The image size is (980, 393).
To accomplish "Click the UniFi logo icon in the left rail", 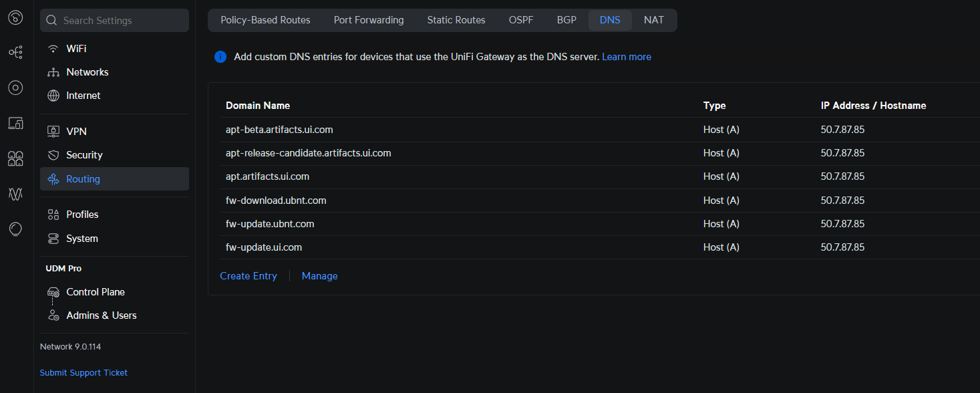I will pyautogui.click(x=15, y=18).
